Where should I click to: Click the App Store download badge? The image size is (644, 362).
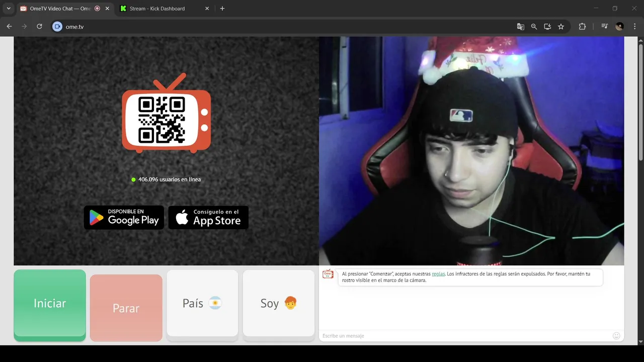point(208,218)
